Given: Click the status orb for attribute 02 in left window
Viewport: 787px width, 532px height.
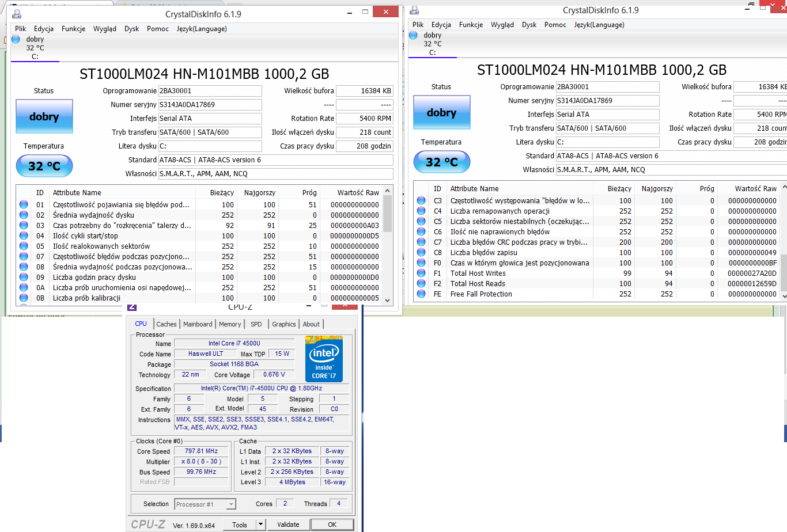Looking at the screenshot, I should tap(24, 215).
